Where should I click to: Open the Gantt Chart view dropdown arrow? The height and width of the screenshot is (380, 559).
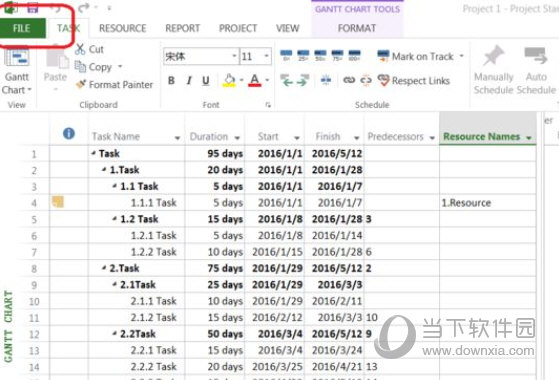coord(30,90)
